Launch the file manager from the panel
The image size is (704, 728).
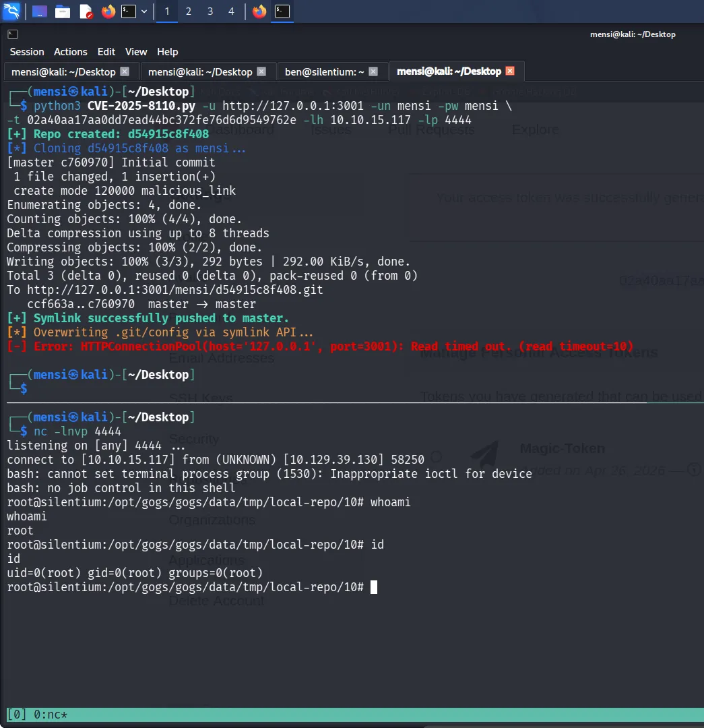click(63, 11)
